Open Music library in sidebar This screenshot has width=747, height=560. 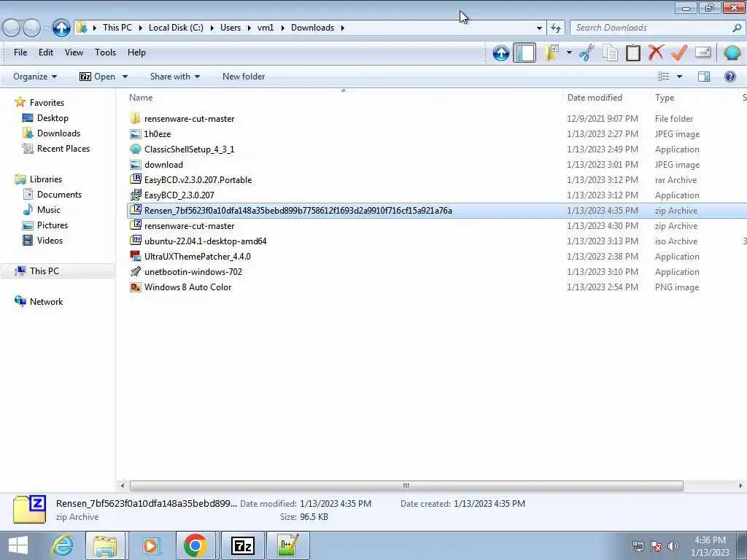tap(49, 209)
